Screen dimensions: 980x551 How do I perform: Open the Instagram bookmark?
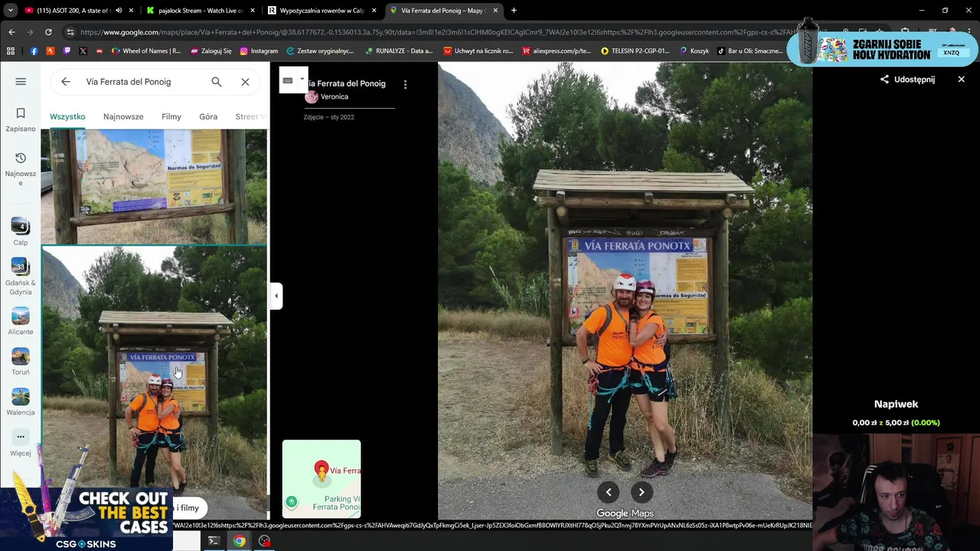[259, 51]
